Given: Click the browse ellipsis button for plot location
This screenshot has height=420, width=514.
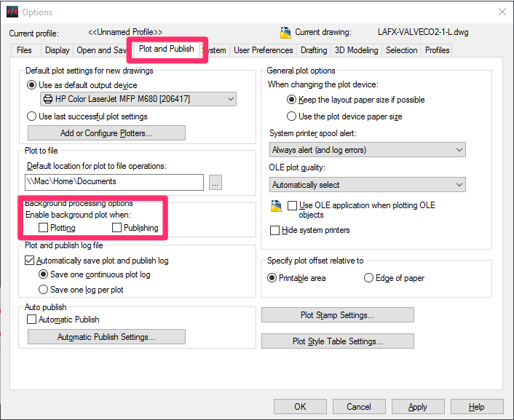Looking at the screenshot, I should (x=216, y=182).
